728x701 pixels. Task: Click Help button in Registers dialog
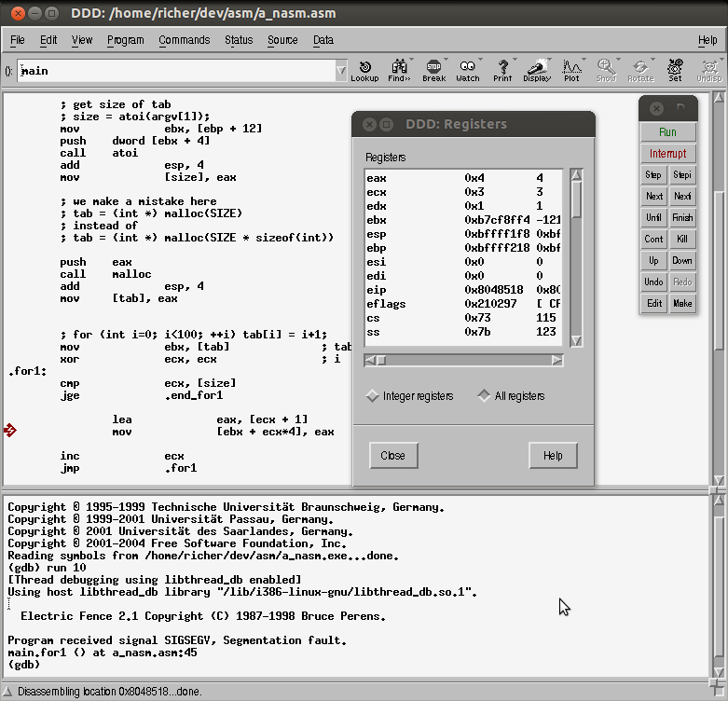(553, 456)
